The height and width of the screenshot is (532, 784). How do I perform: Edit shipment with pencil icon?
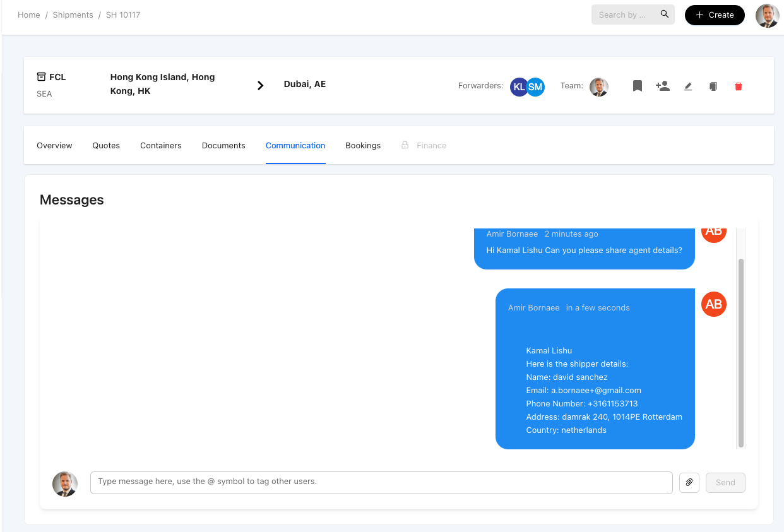(x=688, y=86)
